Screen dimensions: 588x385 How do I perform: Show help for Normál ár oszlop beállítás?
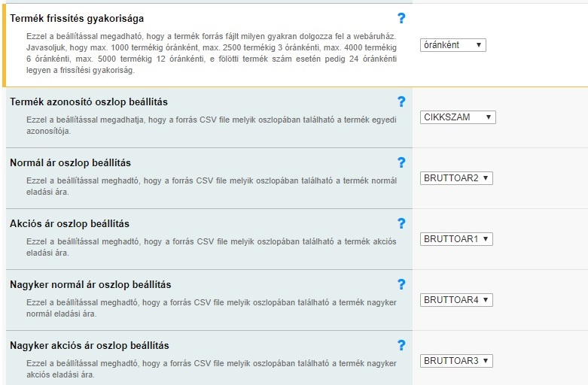coord(401,162)
